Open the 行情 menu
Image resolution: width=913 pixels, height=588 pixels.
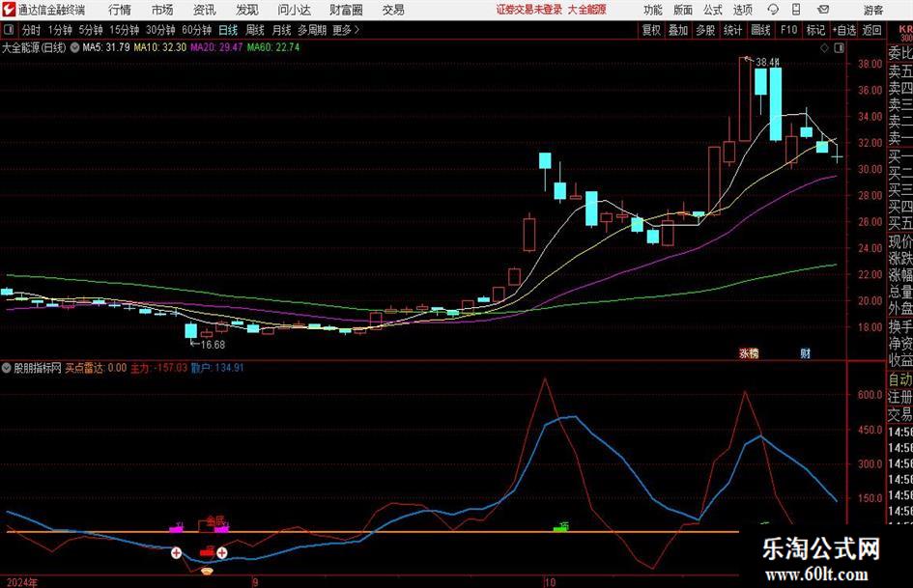[x=120, y=10]
